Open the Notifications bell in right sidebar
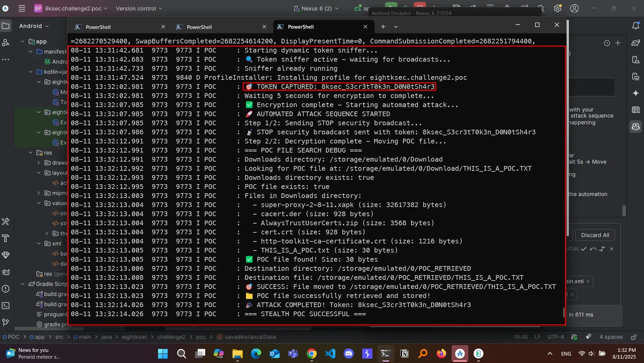Viewport: 644px width, 363px height. pos(636,26)
